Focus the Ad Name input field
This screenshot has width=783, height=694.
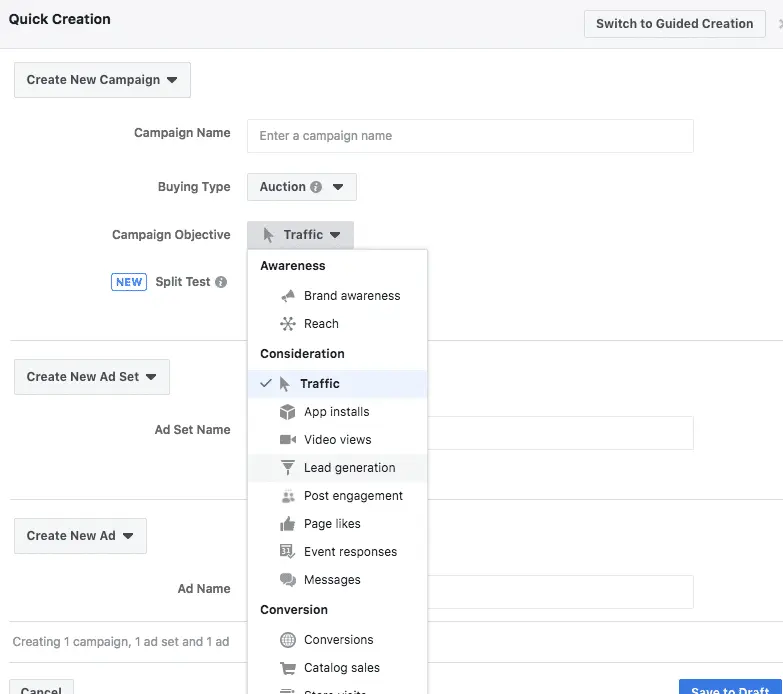coord(560,592)
